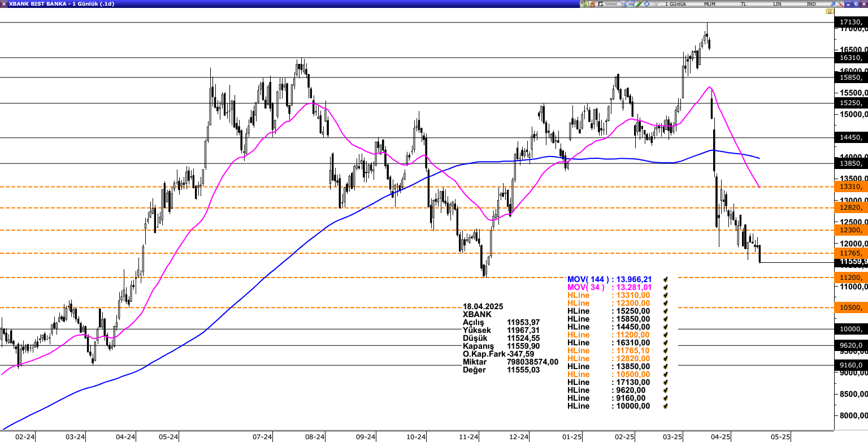
Task: Click the 16310 price label on the axis
Action: point(850,58)
